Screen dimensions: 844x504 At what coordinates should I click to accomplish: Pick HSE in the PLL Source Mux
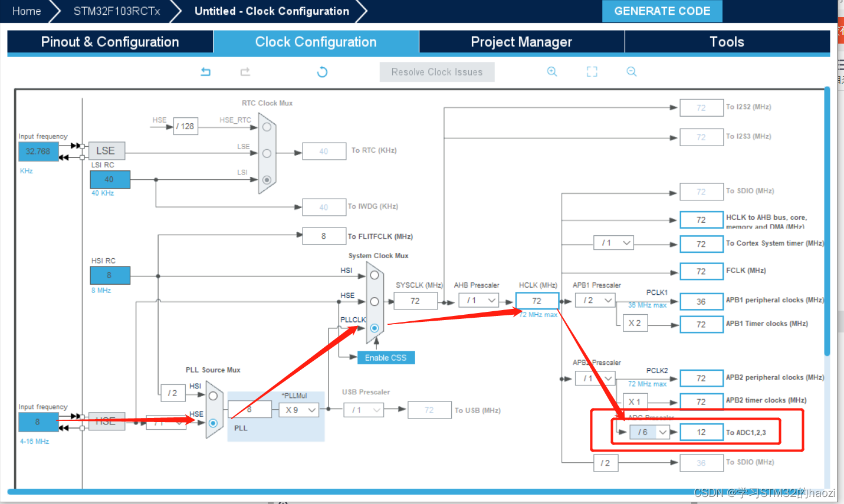(213, 423)
